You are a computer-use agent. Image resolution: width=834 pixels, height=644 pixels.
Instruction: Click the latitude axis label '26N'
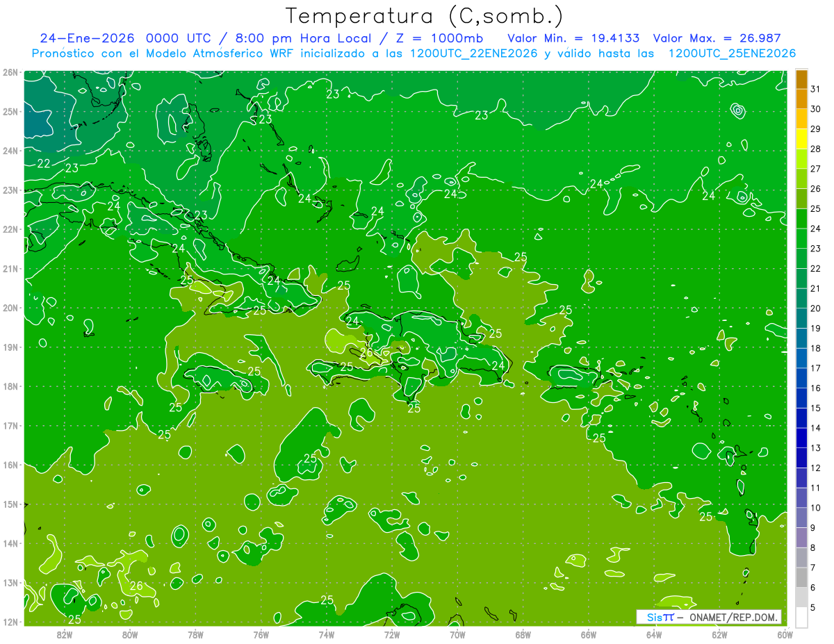click(x=10, y=72)
